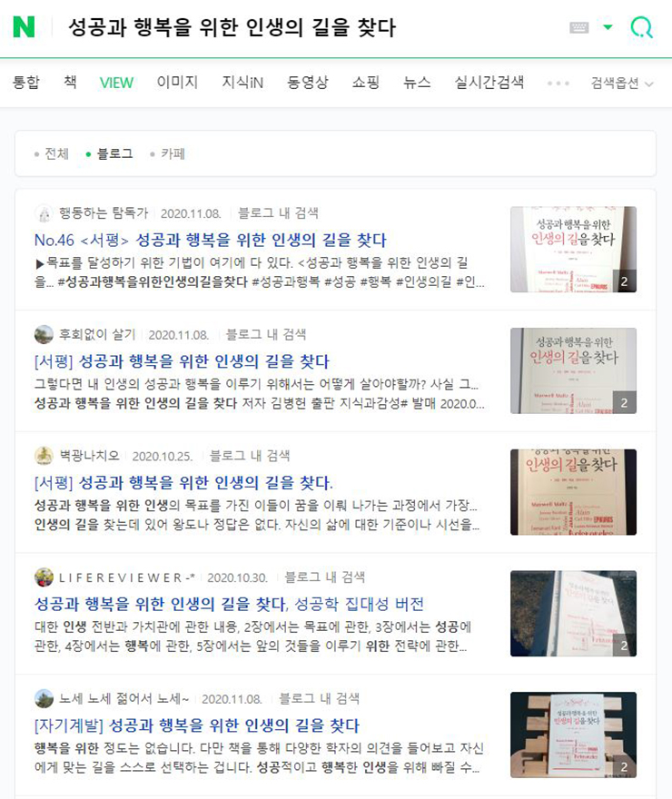Viewport: 672px width, 799px height.
Task: Open the No.46 서평 blog post link
Action: point(211,240)
